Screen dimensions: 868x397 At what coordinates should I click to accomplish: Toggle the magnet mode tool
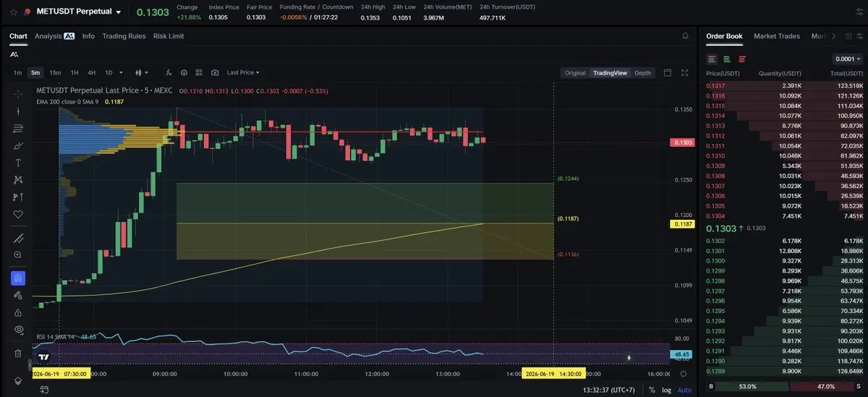(18, 278)
